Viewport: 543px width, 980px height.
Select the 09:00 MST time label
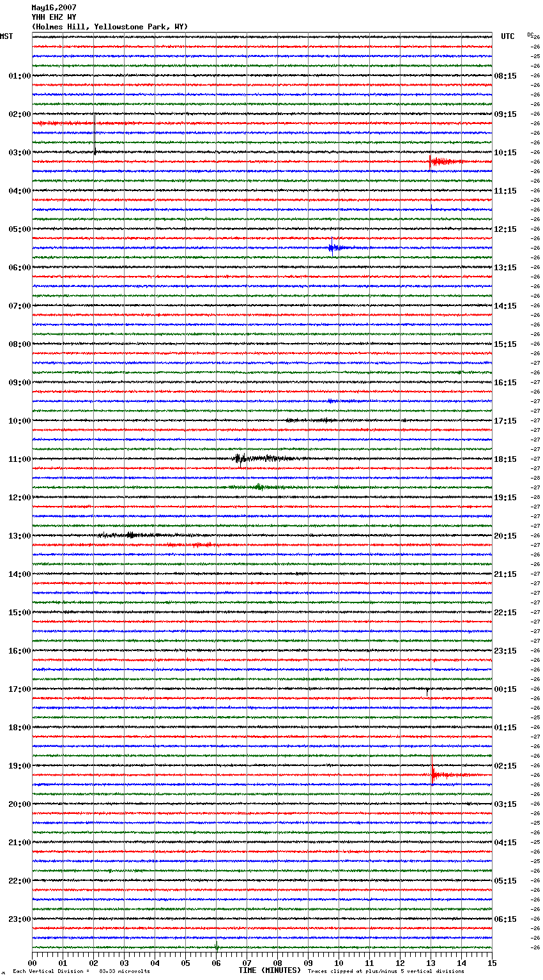(19, 383)
